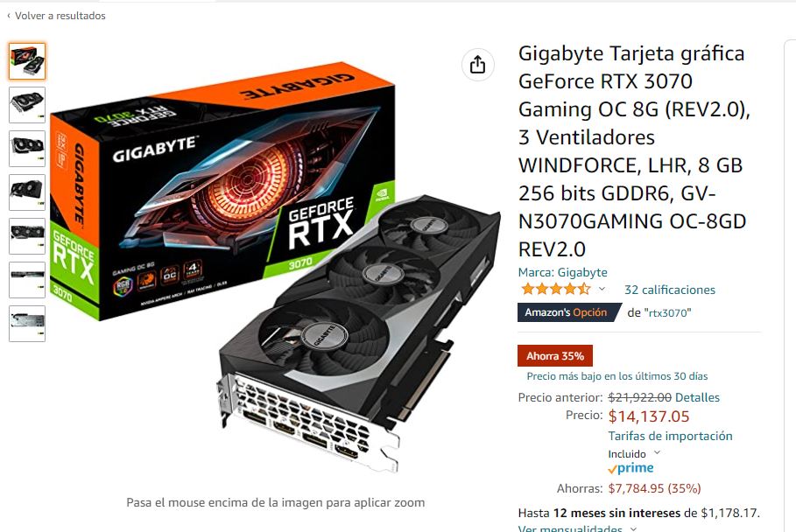The height and width of the screenshot is (532, 796).
Task: Expand 'Ver mensualidades' installment options
Action: coord(576,528)
